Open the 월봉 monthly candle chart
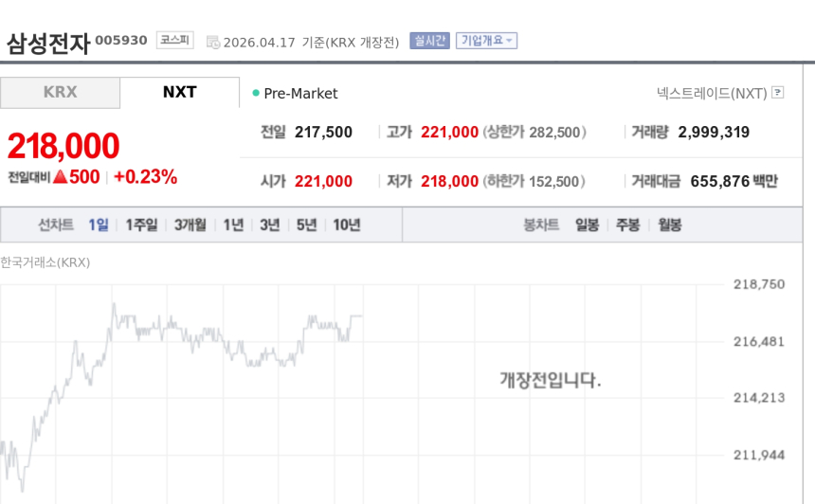This screenshot has width=815, height=504. coord(669,225)
